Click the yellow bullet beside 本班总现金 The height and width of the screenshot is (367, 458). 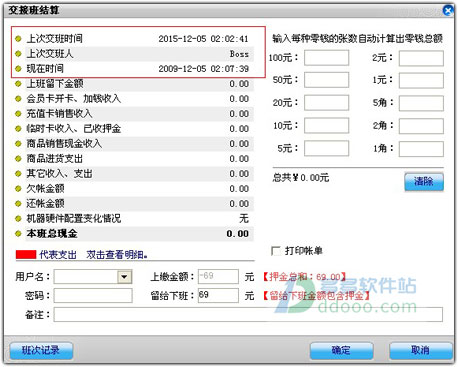[x=18, y=234]
